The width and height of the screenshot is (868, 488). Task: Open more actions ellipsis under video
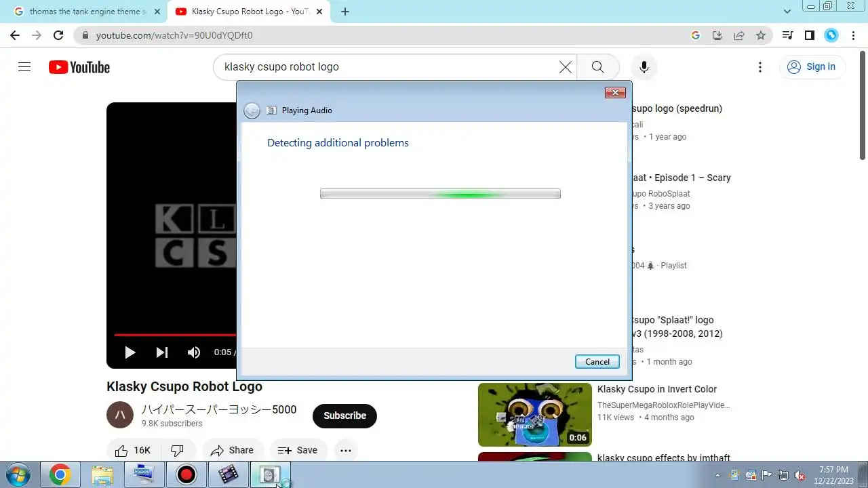[x=345, y=450]
